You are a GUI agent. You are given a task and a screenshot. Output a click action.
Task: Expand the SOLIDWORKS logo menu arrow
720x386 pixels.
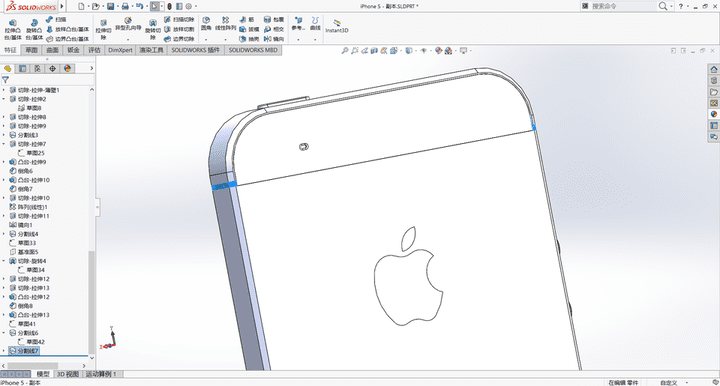point(62,6)
